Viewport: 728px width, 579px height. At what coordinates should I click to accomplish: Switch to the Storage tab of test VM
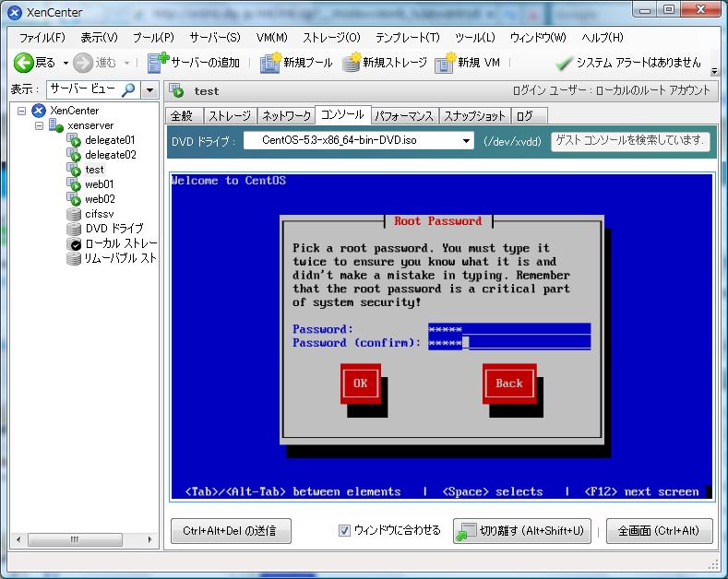coord(230,115)
